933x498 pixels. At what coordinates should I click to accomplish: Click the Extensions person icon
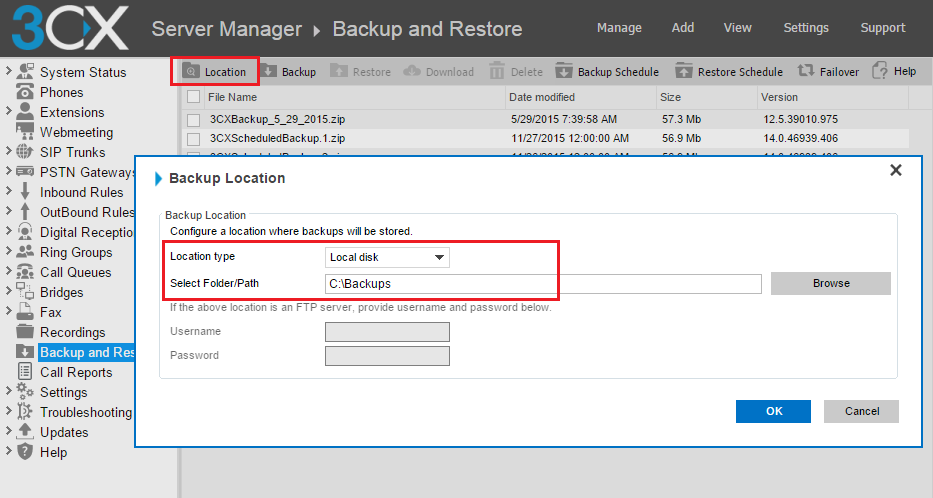coord(25,111)
